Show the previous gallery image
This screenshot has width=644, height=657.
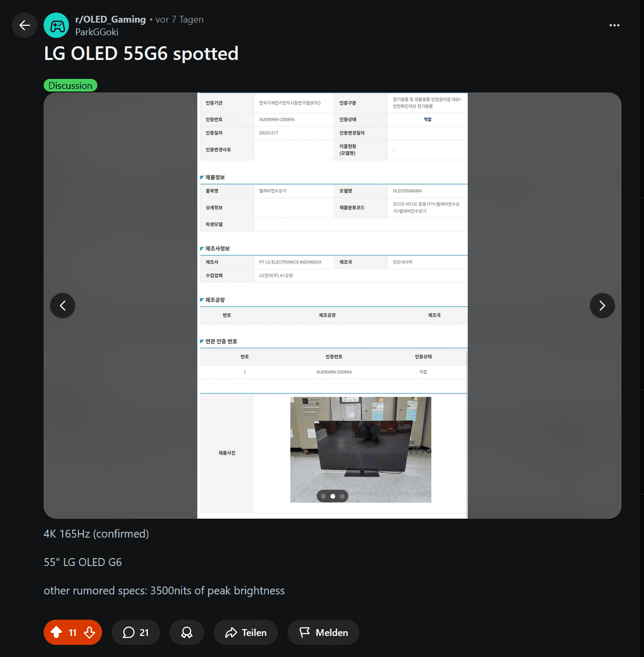[x=63, y=306]
